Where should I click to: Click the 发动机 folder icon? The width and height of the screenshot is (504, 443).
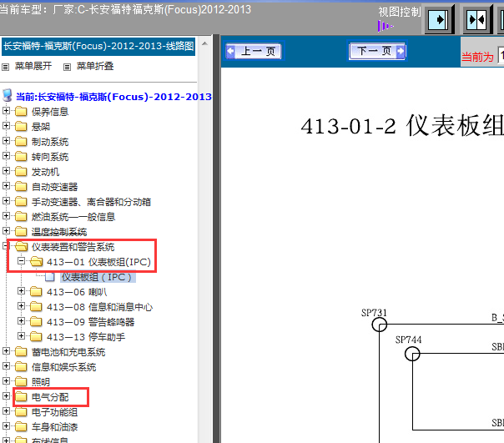pos(21,171)
